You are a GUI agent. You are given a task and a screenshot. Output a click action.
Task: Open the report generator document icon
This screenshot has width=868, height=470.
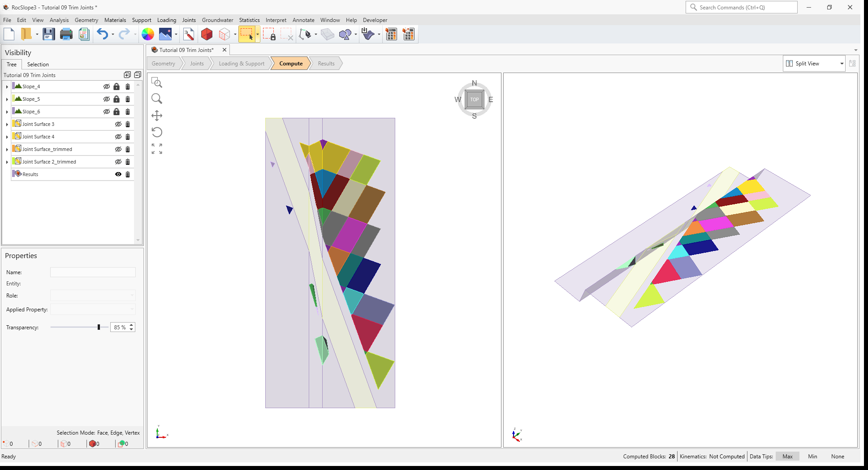pyautogui.click(x=84, y=34)
